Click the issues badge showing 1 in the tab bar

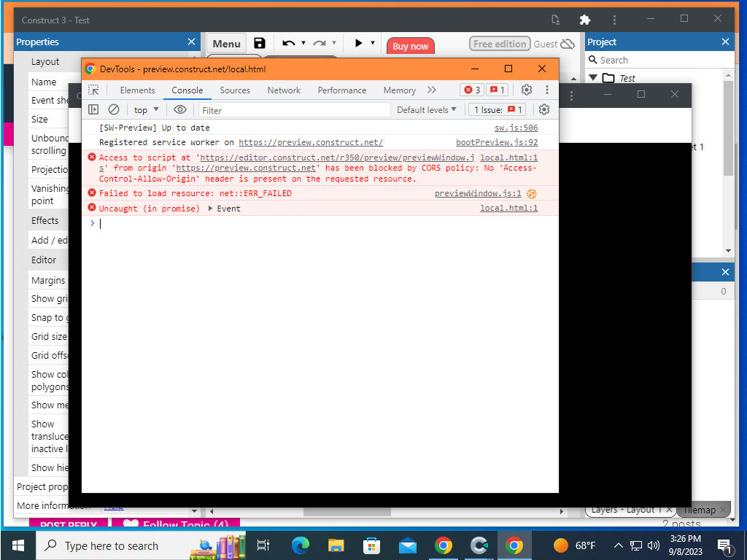[498, 90]
